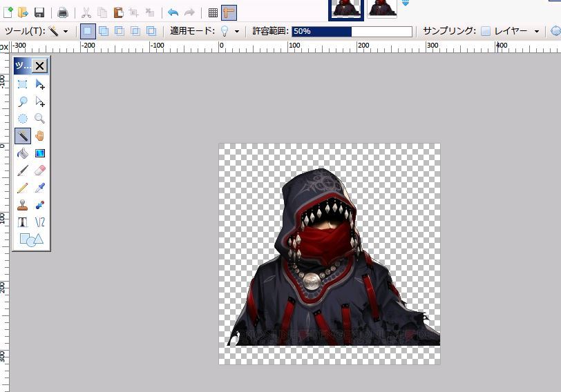
Task: Select the Pencil tool
Action: [x=23, y=188]
